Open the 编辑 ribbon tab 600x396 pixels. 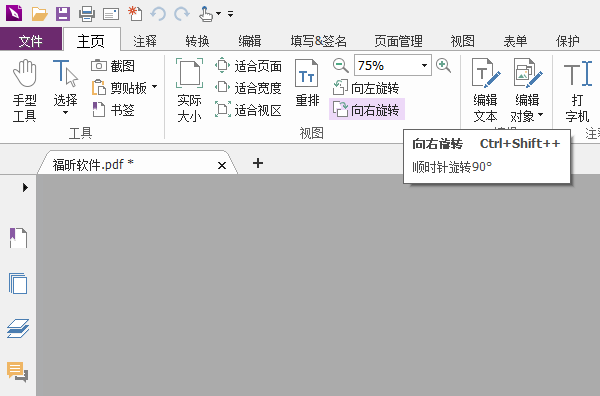pyautogui.click(x=249, y=41)
